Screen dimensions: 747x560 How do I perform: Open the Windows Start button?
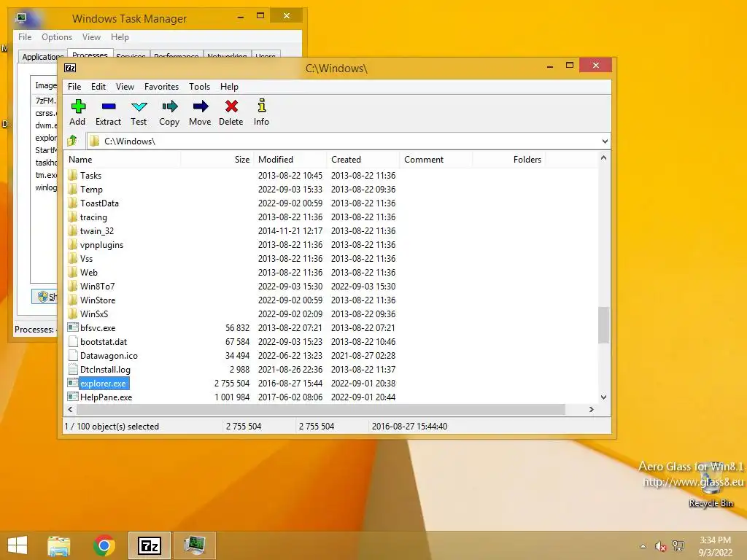pyautogui.click(x=18, y=545)
